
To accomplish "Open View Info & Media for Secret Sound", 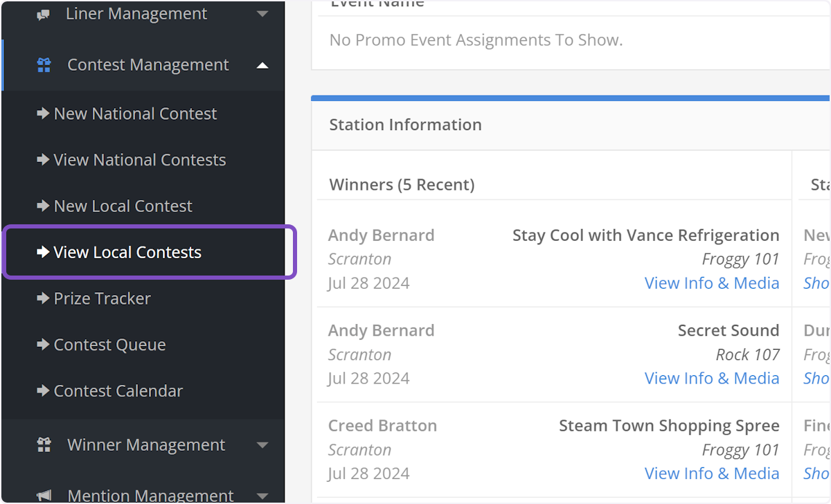I will (x=712, y=378).
